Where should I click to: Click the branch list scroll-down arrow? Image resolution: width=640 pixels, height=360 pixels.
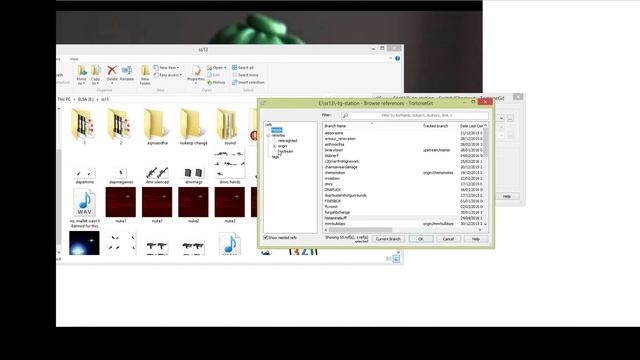coord(485,224)
